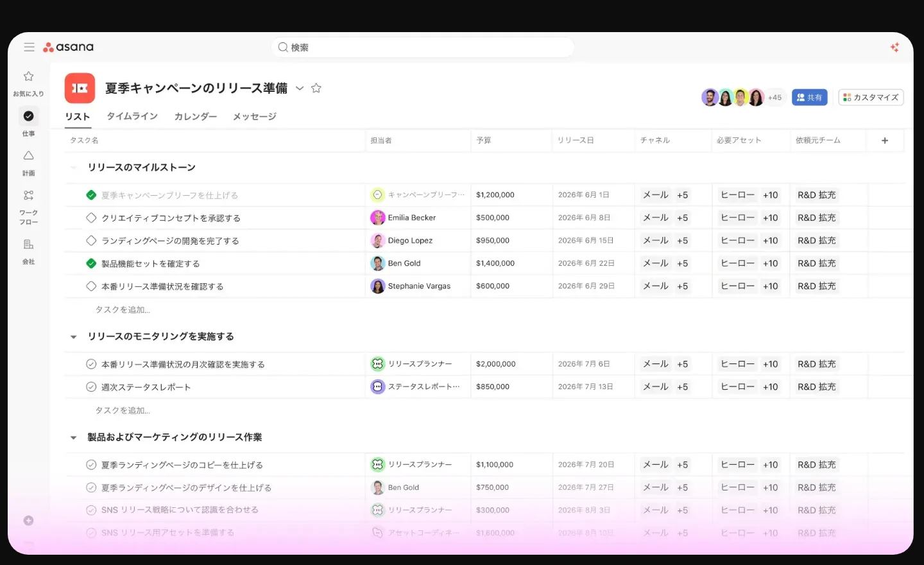Click the AI sparkle icon top right
The image size is (924, 565).
click(x=894, y=47)
